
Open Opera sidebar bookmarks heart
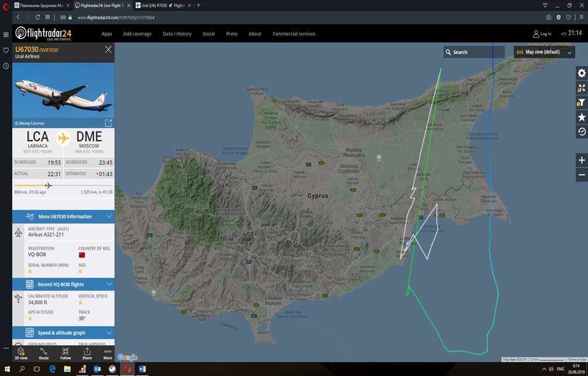(6, 50)
